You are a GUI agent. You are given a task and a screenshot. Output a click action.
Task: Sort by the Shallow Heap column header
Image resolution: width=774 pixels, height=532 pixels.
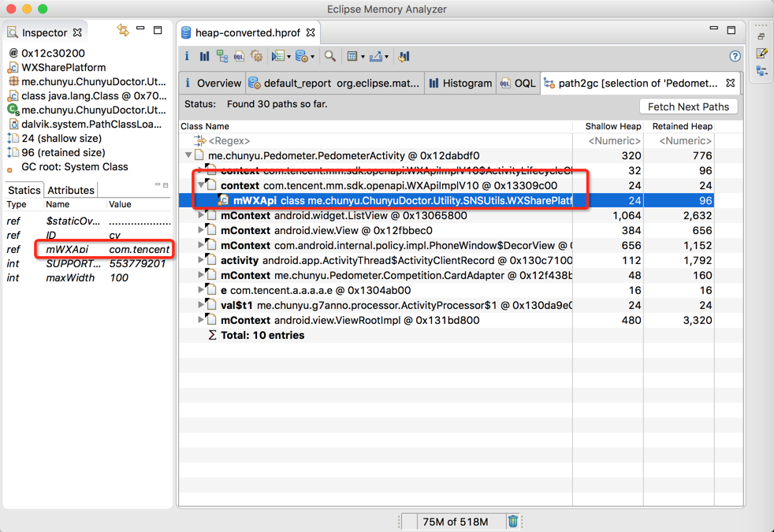608,126
